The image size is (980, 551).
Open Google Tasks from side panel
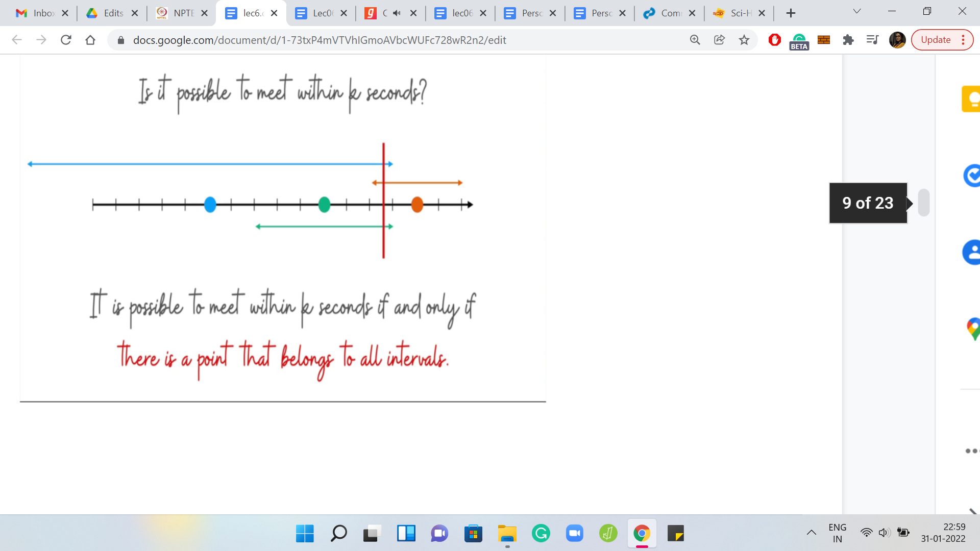[972, 176]
